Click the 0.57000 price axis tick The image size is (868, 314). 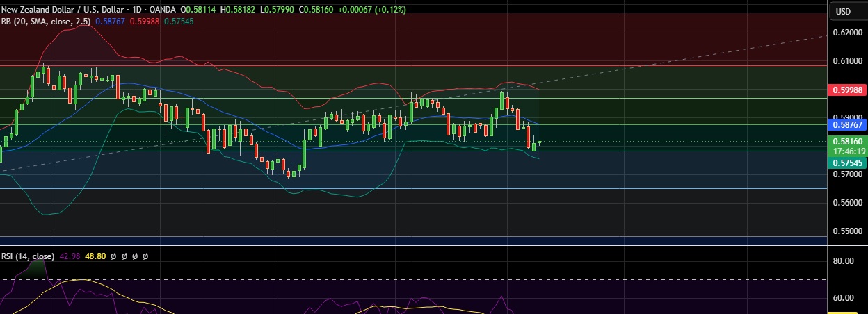(847, 174)
